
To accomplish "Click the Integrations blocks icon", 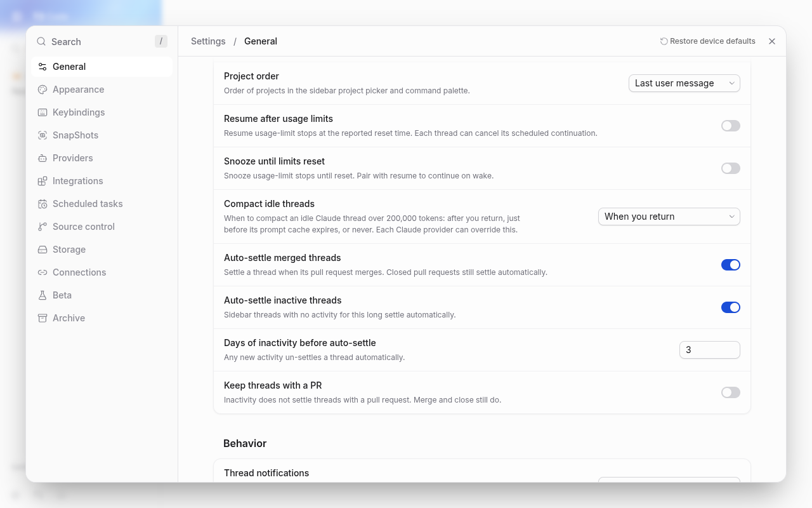I will [43, 181].
